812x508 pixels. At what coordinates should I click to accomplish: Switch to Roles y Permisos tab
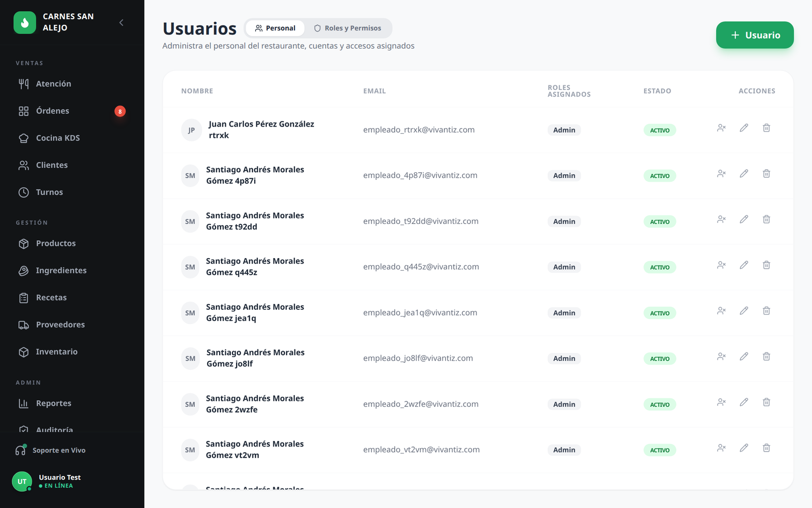point(348,28)
